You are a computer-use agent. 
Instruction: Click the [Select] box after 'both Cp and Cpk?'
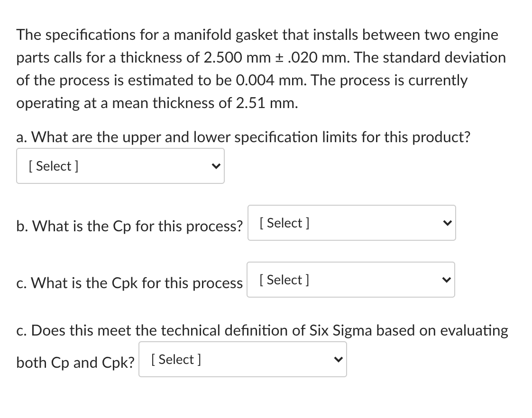175,359
